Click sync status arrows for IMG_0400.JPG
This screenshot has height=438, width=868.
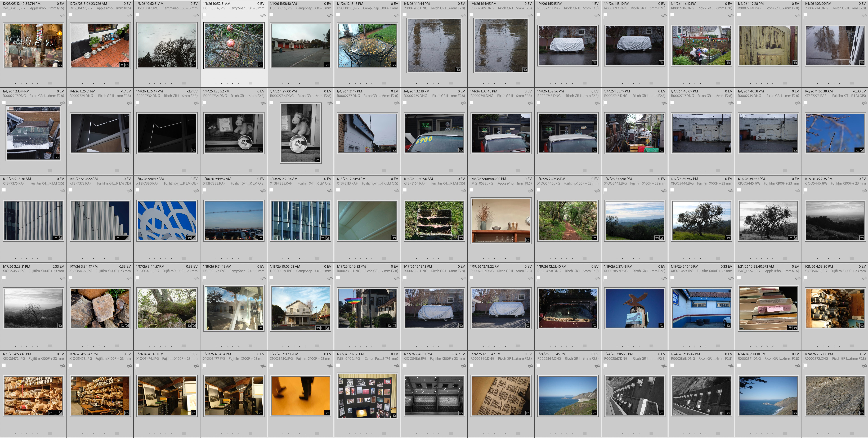(x=397, y=366)
